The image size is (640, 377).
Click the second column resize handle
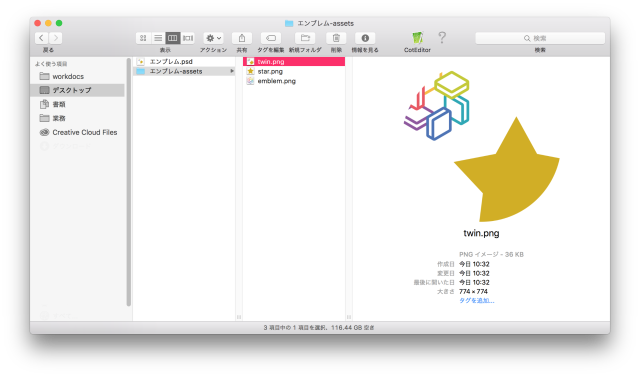click(349, 317)
